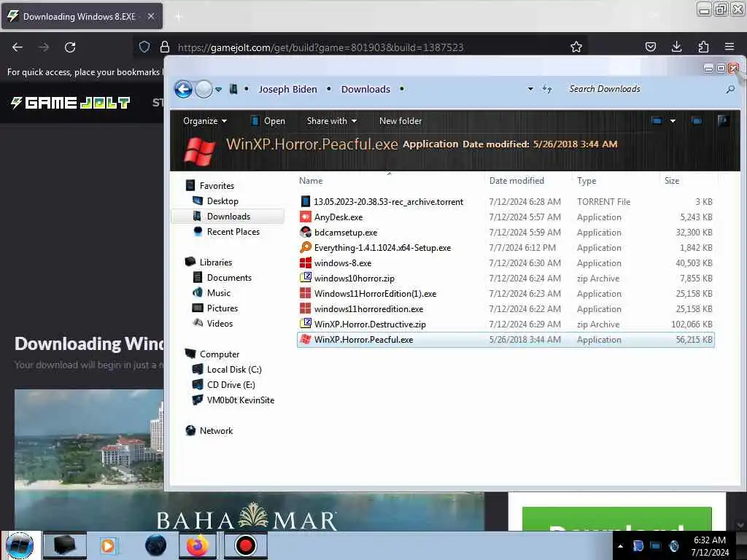Click Firefox icon in taskbar
The height and width of the screenshot is (560, 747).
197,545
